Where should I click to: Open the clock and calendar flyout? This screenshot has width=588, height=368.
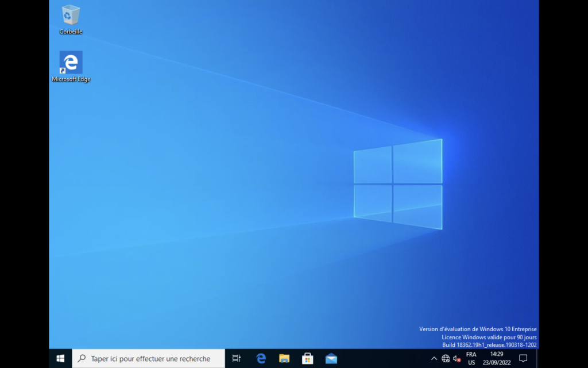tap(497, 358)
